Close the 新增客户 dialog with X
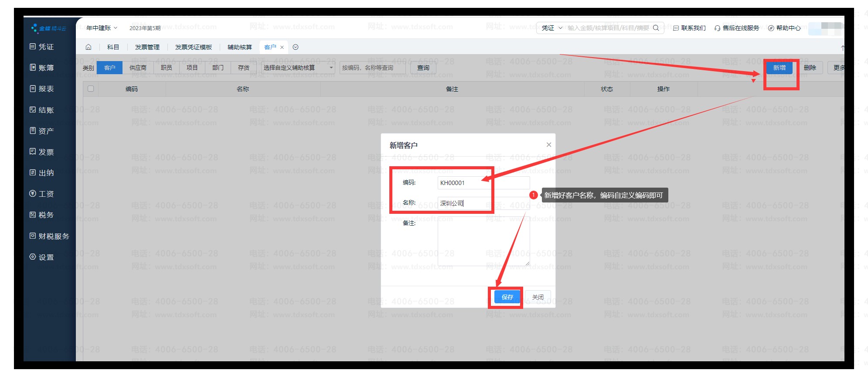Screen dimensions: 868x377 click(549, 145)
